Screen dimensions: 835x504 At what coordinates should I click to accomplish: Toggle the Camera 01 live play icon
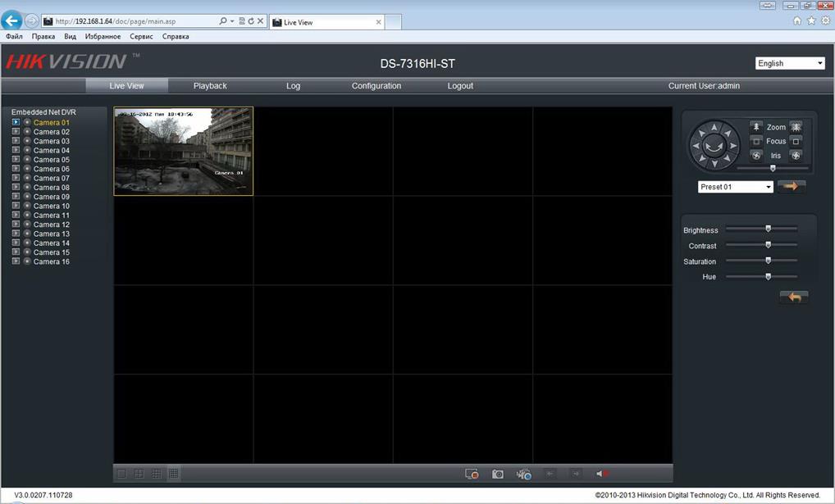(16, 122)
